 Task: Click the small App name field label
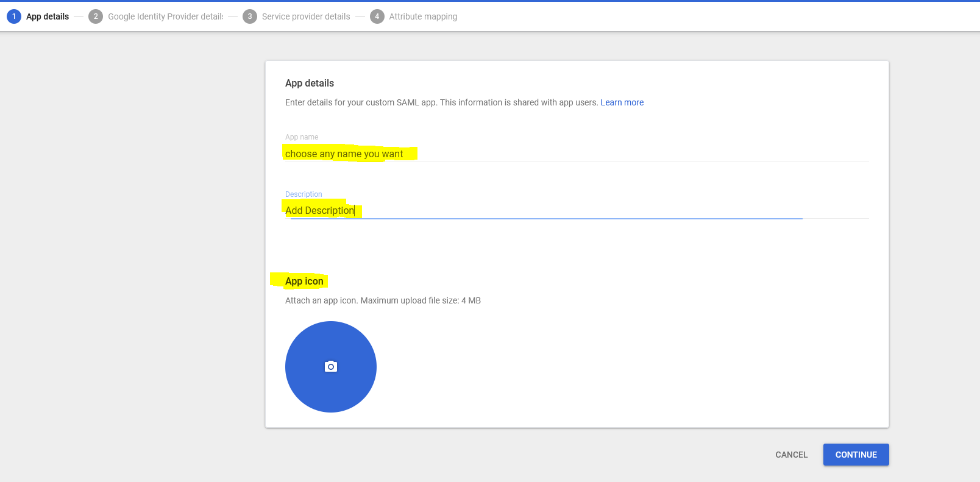point(302,137)
